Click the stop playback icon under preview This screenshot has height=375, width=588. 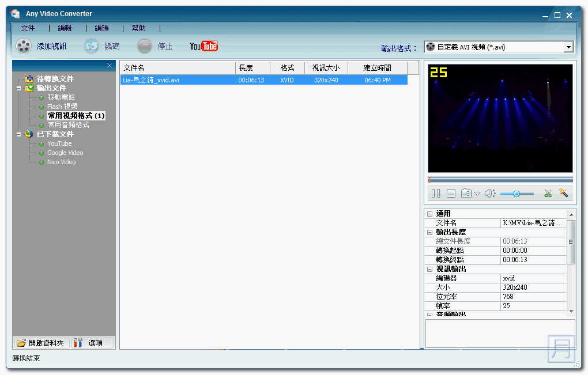click(x=451, y=193)
